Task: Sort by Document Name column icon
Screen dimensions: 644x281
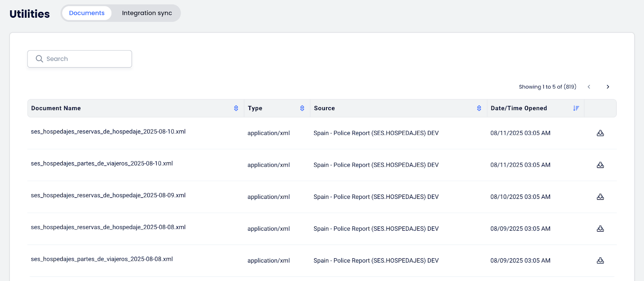Action: (236, 108)
